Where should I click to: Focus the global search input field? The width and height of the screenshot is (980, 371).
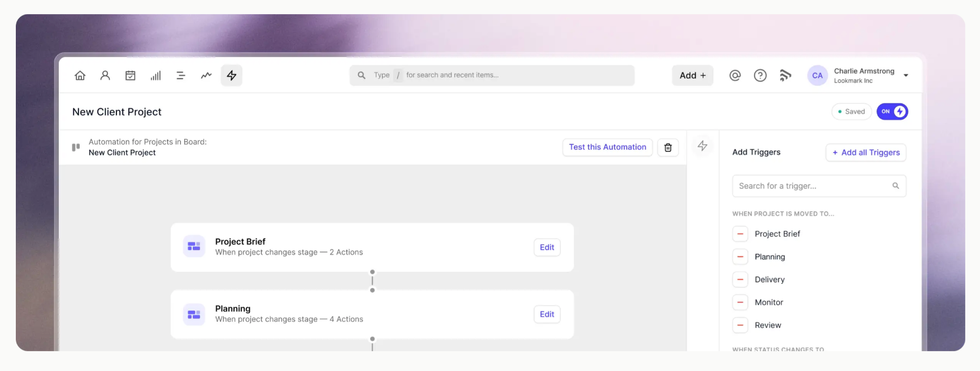pyautogui.click(x=492, y=75)
